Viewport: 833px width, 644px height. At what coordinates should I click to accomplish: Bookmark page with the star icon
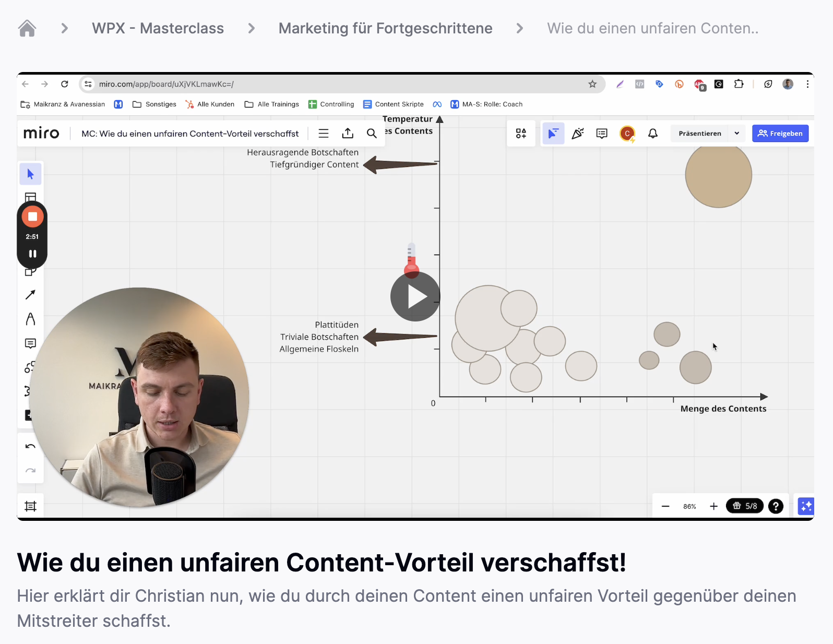click(592, 84)
